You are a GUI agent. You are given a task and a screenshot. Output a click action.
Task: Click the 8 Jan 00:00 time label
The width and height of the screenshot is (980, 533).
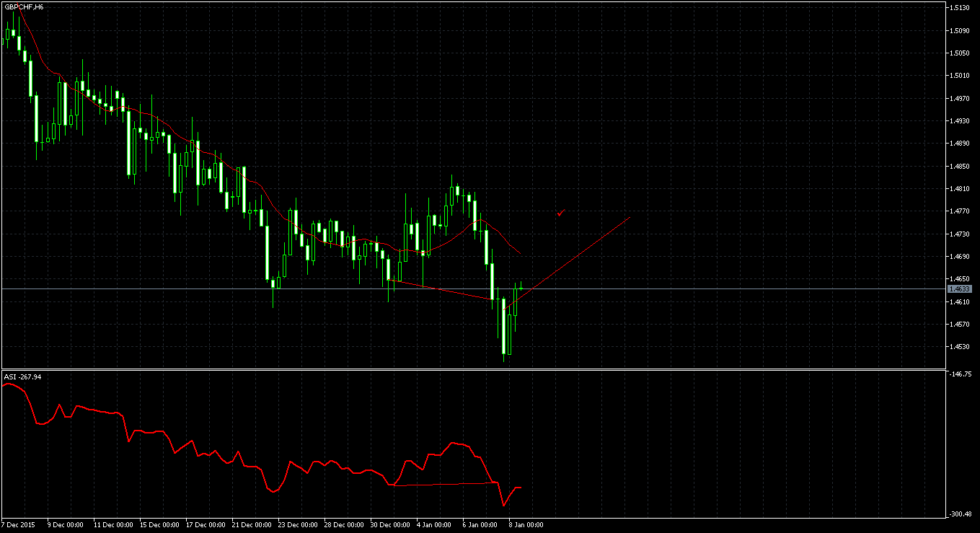526,524
